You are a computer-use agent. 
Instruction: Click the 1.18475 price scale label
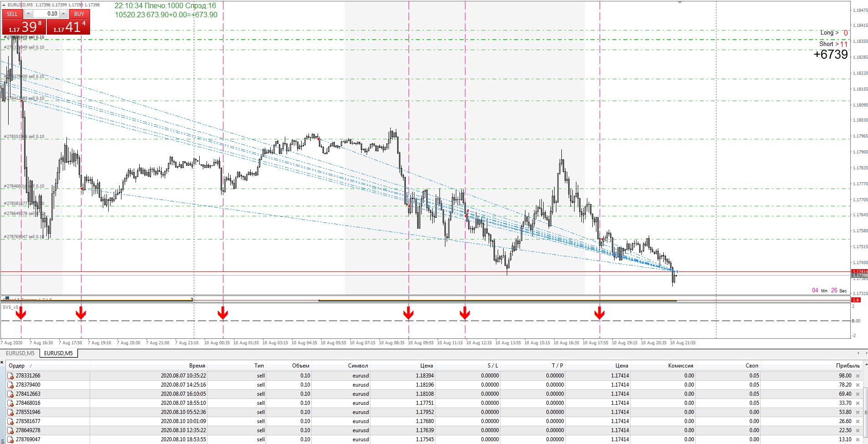(860, 10)
